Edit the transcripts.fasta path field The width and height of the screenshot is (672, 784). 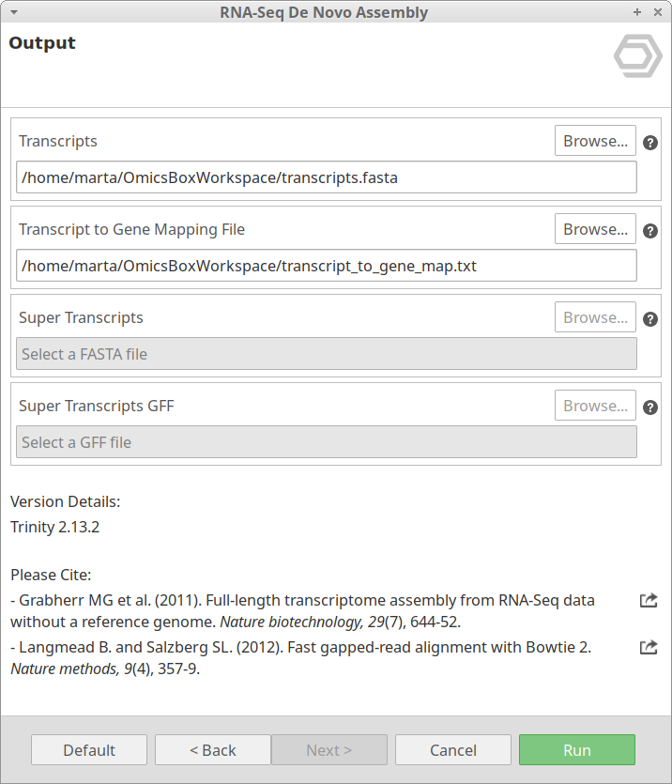point(327,177)
